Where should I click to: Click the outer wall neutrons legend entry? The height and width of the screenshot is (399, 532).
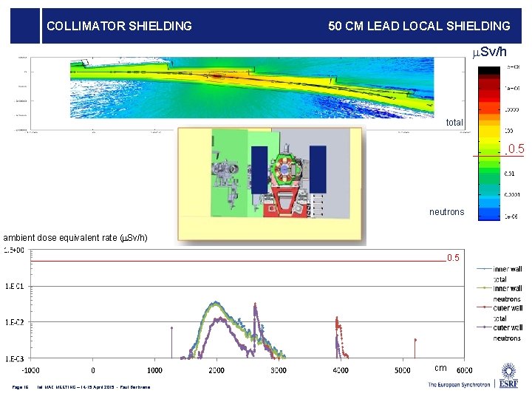[499, 332]
